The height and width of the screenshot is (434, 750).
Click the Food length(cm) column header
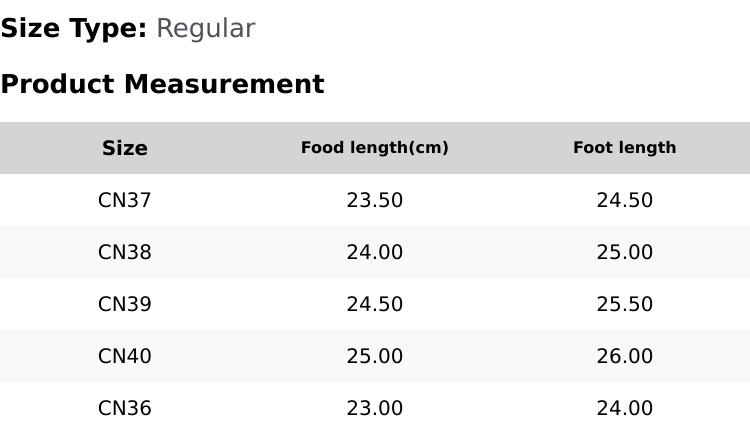coord(375,147)
